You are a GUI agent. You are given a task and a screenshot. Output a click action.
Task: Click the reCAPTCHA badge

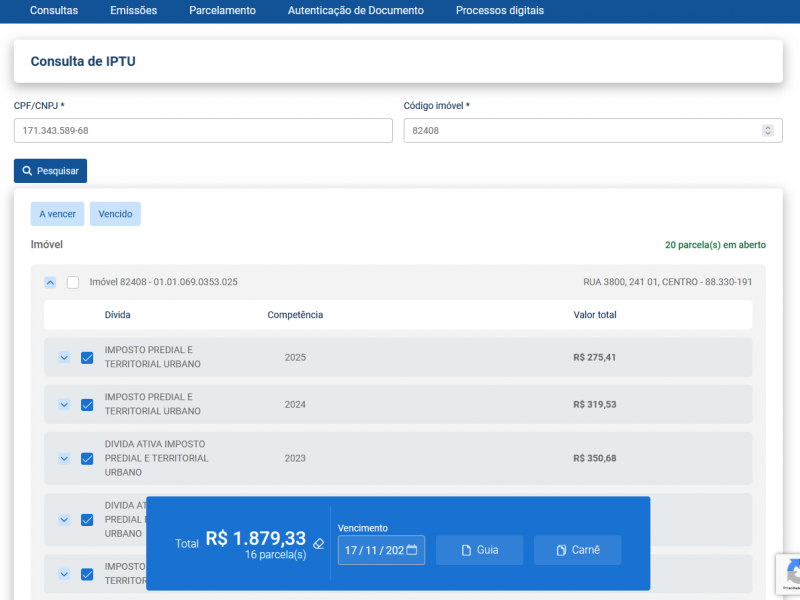tap(790, 574)
